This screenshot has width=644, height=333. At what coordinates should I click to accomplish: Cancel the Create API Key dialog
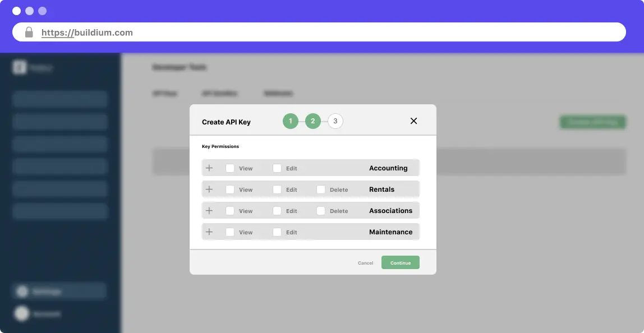pos(365,263)
